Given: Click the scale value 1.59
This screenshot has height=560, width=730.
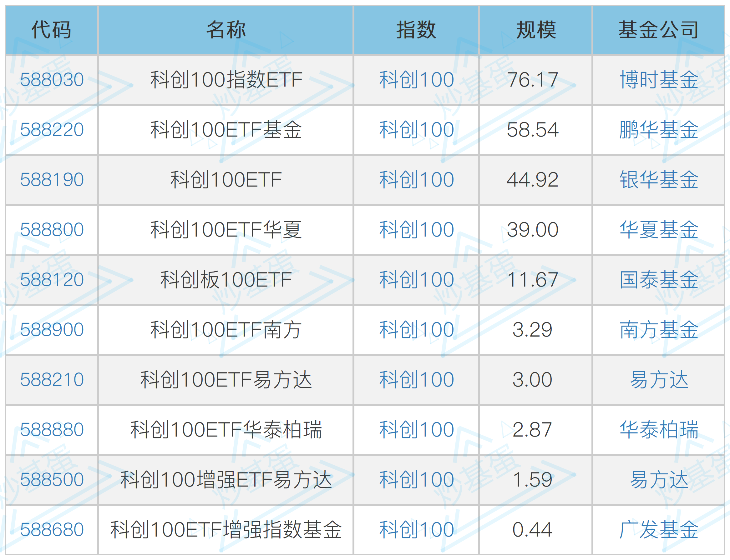Looking at the screenshot, I should [533, 480].
